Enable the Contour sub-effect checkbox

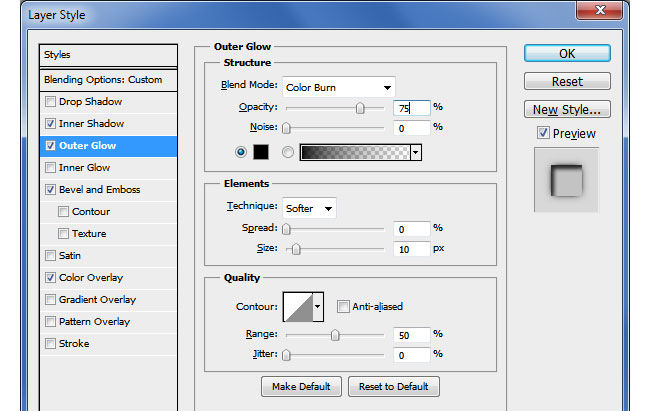click(x=63, y=212)
